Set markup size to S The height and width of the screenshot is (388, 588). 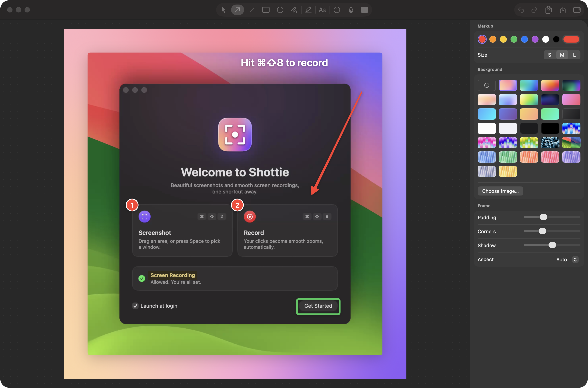550,55
